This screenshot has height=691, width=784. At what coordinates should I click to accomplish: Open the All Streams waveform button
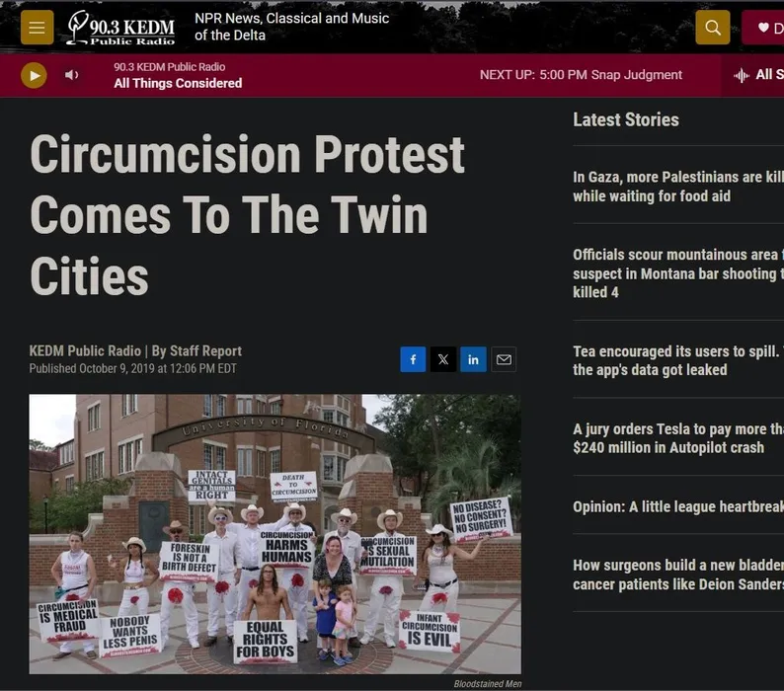[x=757, y=75]
